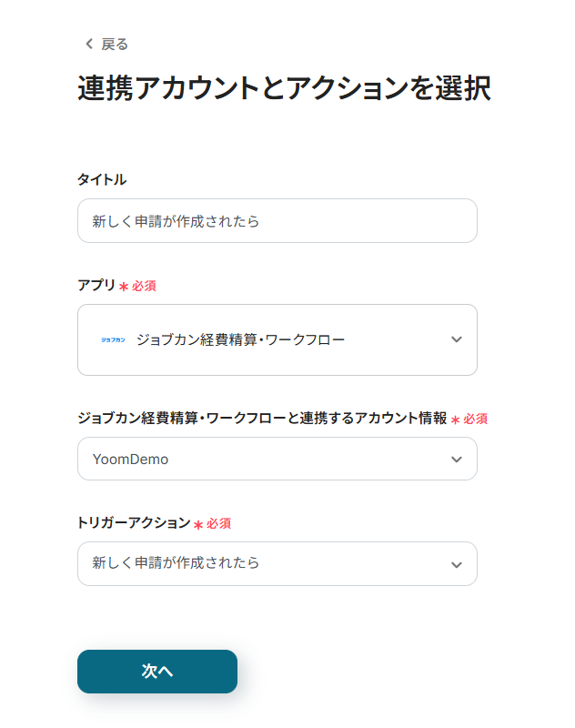Click the 戻る back link text
Viewport: 575px width, 728px height.
pyautogui.click(x=115, y=44)
